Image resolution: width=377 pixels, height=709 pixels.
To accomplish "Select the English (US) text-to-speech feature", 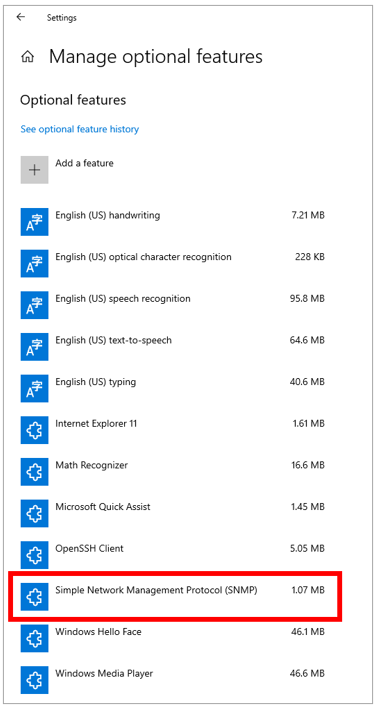I will coord(173,346).
